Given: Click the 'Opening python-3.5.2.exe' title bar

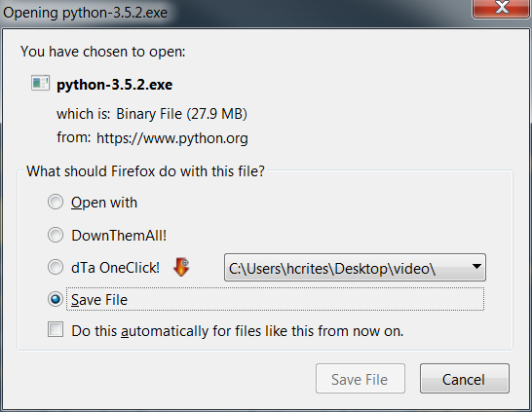Looking at the screenshot, I should point(85,13).
